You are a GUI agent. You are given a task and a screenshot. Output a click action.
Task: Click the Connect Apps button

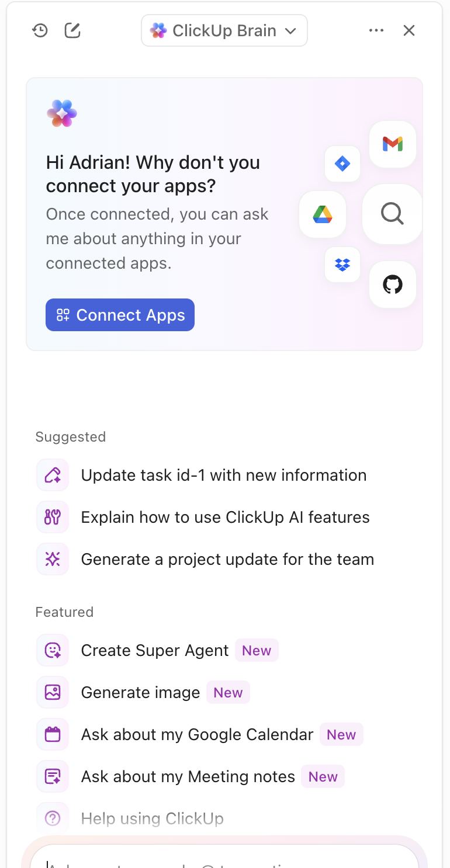point(120,315)
